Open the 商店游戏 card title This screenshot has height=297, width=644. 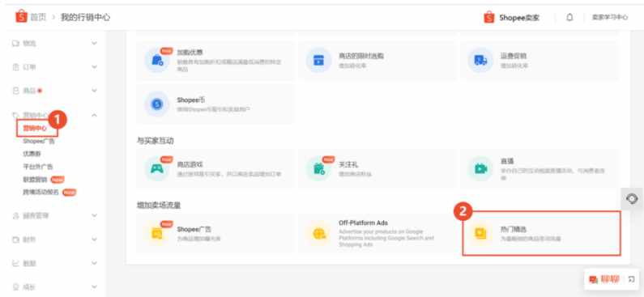pos(190,164)
